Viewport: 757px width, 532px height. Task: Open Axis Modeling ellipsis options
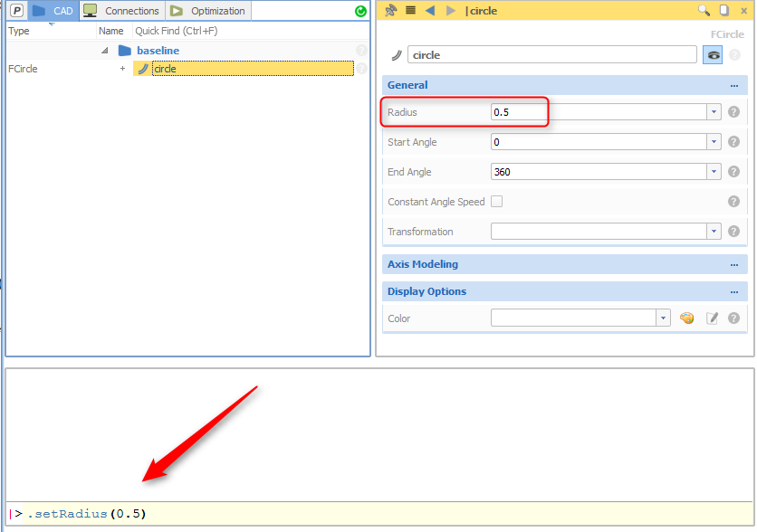(734, 265)
